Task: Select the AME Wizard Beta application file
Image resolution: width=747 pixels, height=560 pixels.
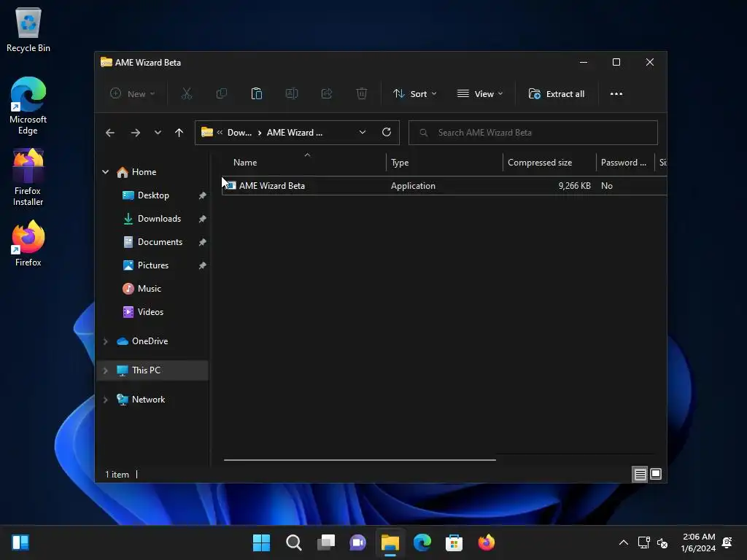Action: tap(444, 186)
